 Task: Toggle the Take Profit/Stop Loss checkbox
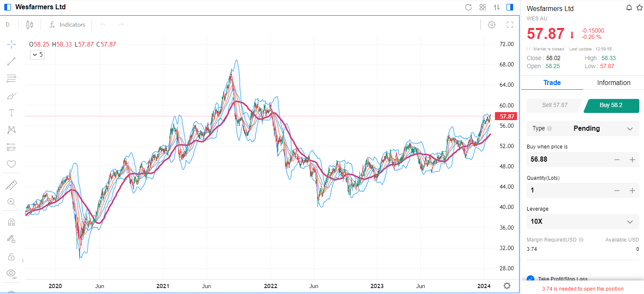point(531,279)
